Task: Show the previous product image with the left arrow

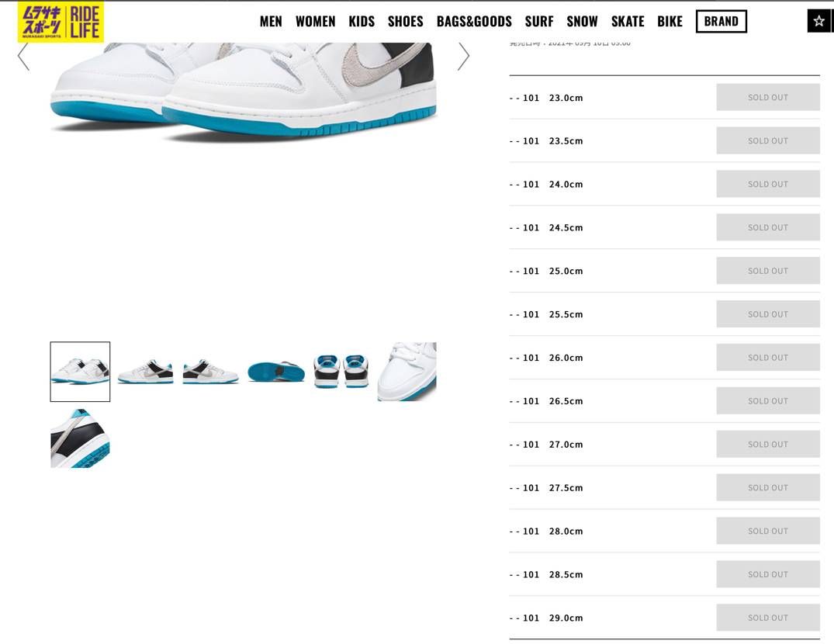Action: click(23, 57)
